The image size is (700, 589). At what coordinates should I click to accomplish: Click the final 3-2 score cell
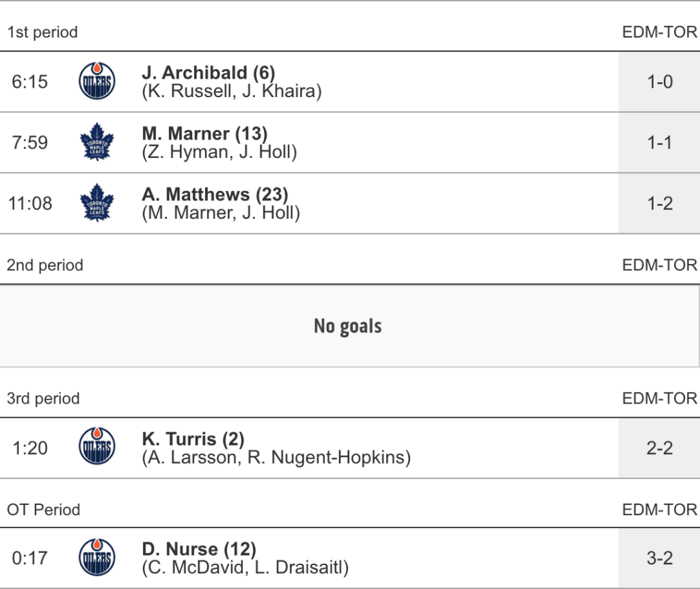pos(660,558)
